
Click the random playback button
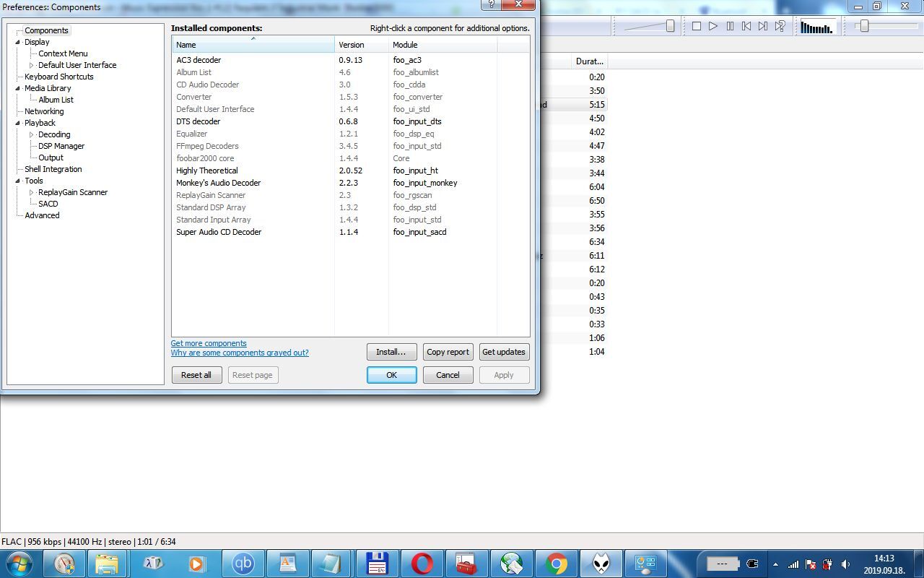click(x=780, y=26)
